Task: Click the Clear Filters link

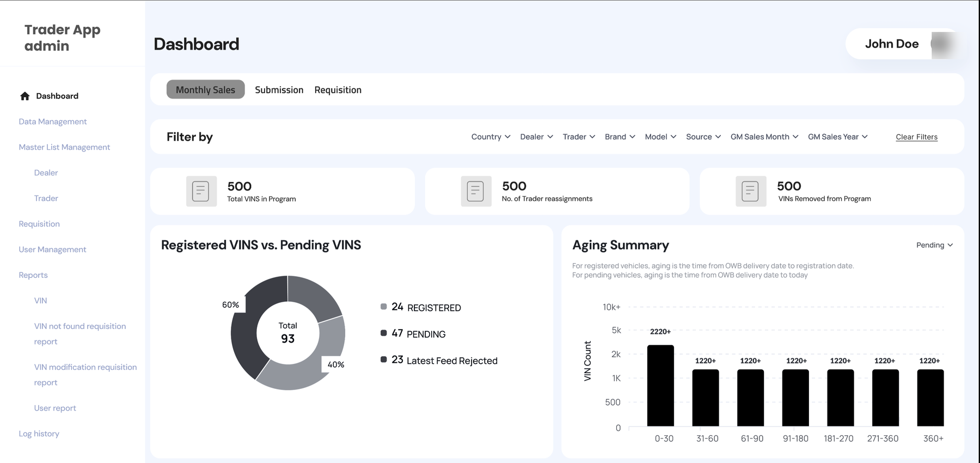Action: point(916,137)
